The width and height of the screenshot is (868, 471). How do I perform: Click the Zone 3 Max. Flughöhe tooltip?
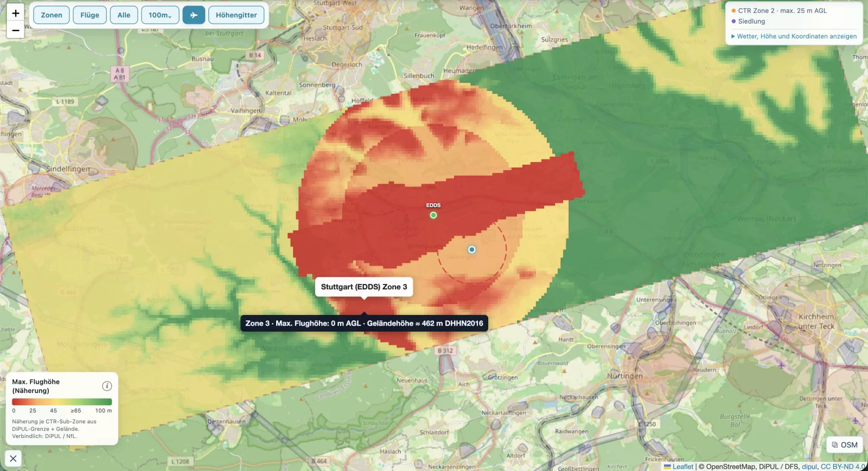coord(364,324)
